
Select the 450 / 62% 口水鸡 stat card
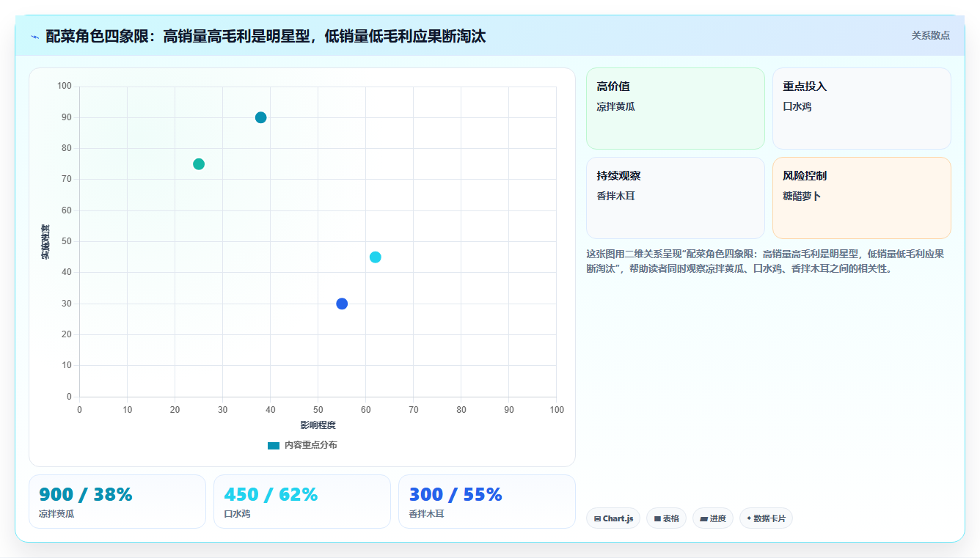(302, 502)
